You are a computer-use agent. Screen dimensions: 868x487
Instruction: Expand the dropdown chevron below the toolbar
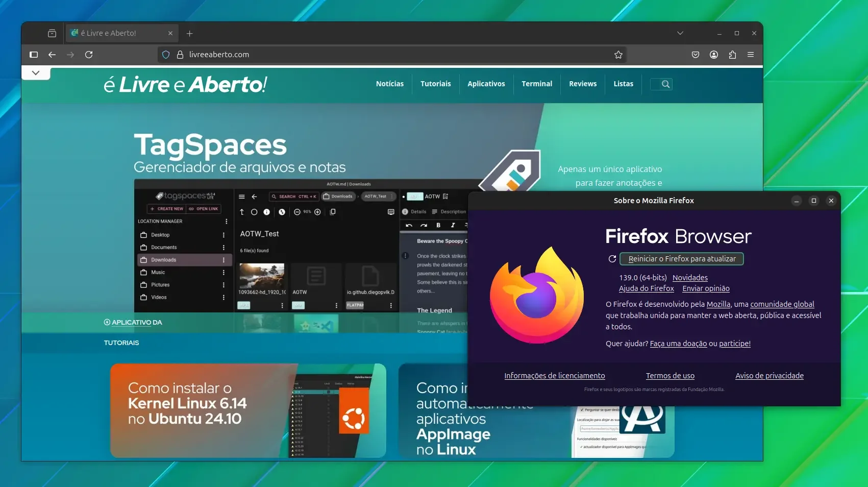(x=36, y=73)
